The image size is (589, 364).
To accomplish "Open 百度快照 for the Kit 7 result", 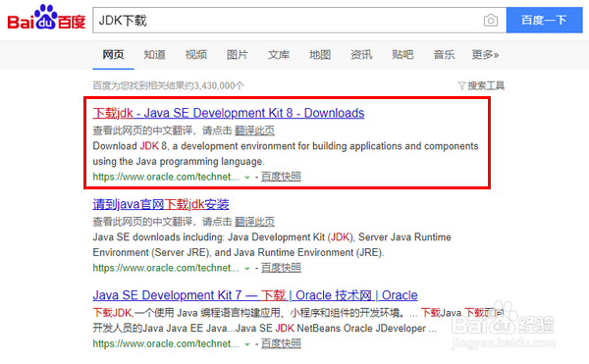I will (x=281, y=343).
